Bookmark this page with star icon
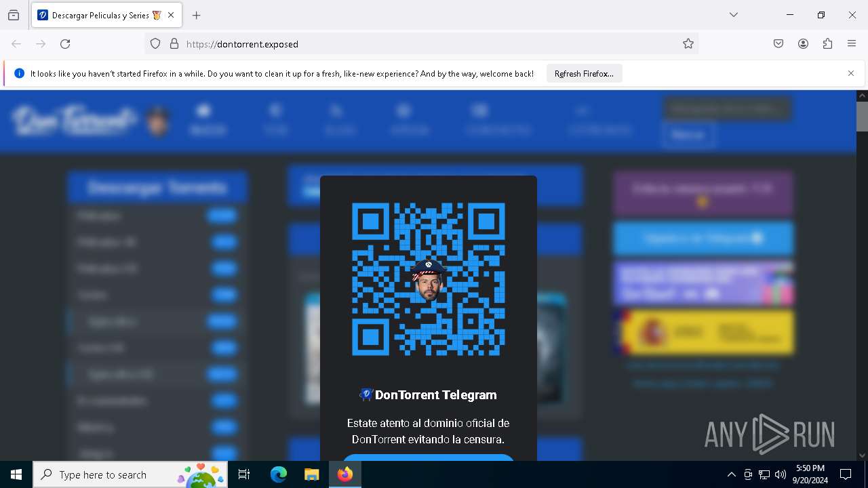The width and height of the screenshot is (868, 488). point(688,44)
